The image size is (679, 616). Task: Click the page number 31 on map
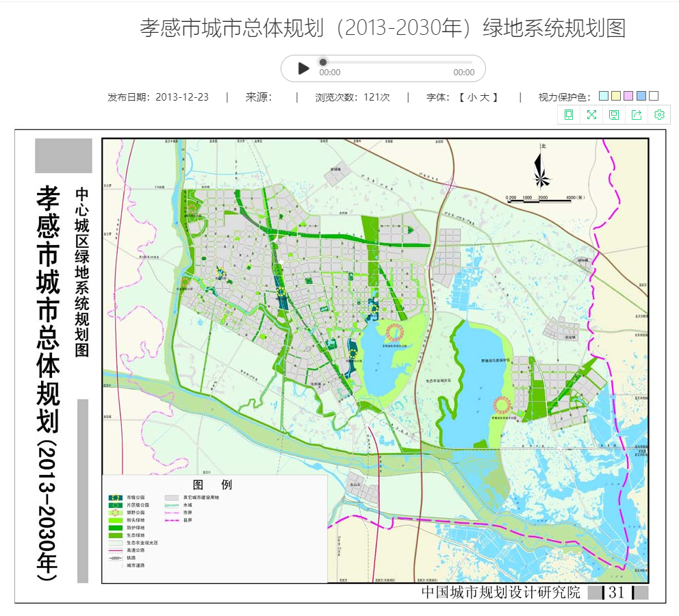(616, 593)
